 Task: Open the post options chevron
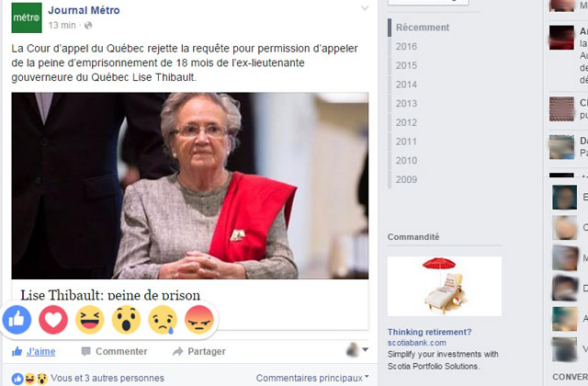click(365, 8)
